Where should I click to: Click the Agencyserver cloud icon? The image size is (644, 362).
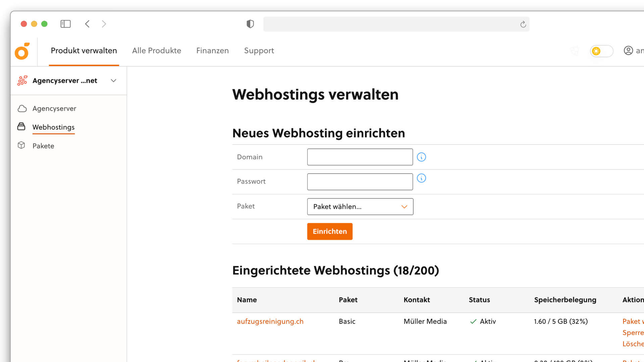22,109
